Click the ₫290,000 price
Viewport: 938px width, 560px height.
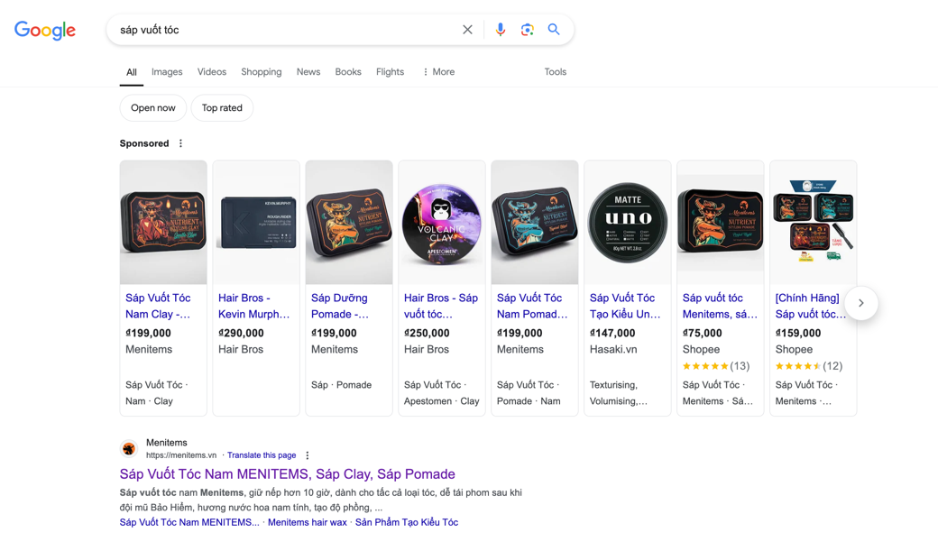pyautogui.click(x=241, y=334)
